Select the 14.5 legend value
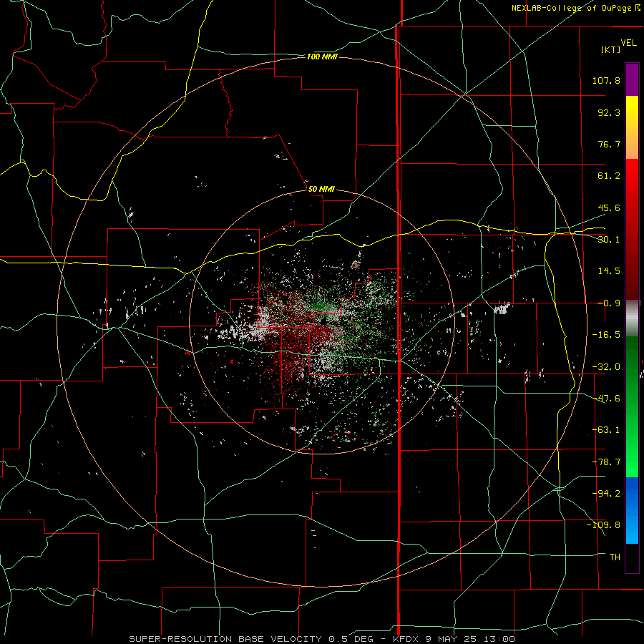Image resolution: width=644 pixels, height=644 pixels. click(609, 271)
